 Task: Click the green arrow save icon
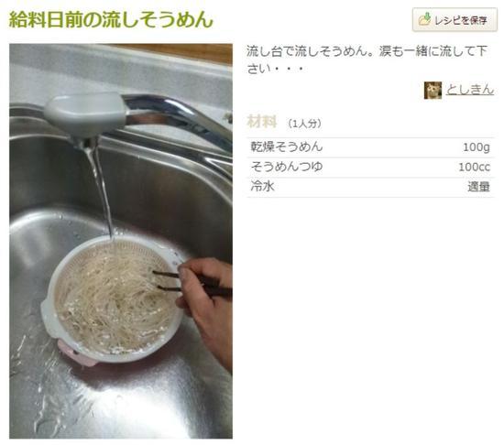pyautogui.click(x=424, y=19)
